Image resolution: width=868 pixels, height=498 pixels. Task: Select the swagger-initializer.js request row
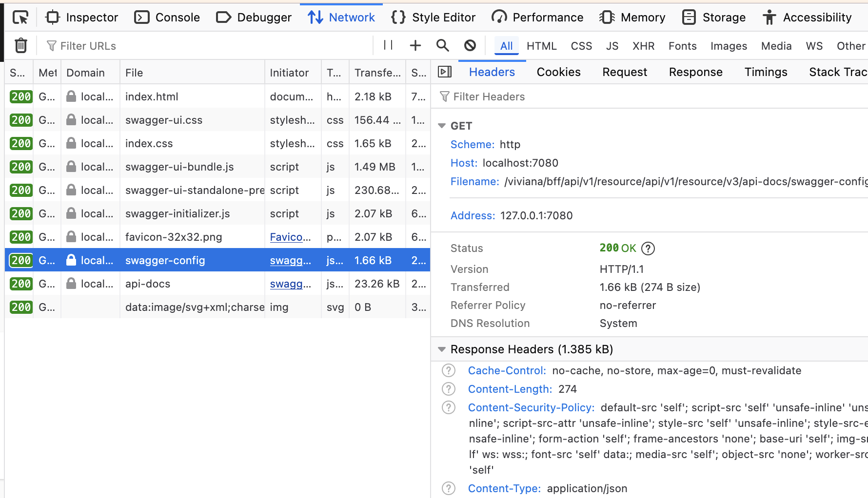tap(217, 213)
